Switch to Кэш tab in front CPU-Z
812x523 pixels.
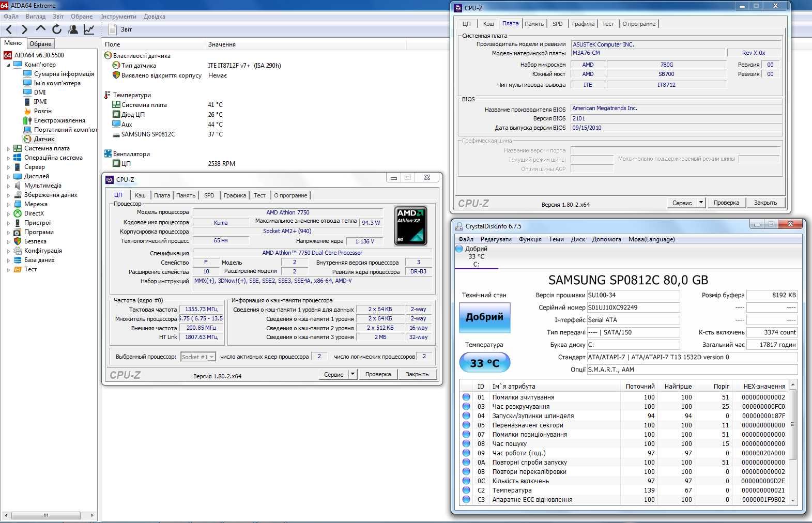click(140, 195)
